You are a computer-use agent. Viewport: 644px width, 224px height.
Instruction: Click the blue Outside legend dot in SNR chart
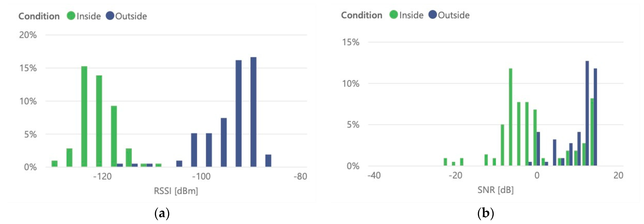(432, 15)
